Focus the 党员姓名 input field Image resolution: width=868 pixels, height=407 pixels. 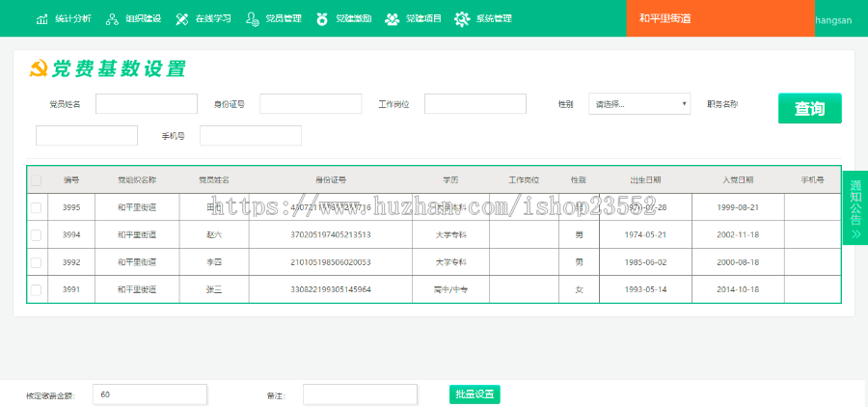coord(146,104)
